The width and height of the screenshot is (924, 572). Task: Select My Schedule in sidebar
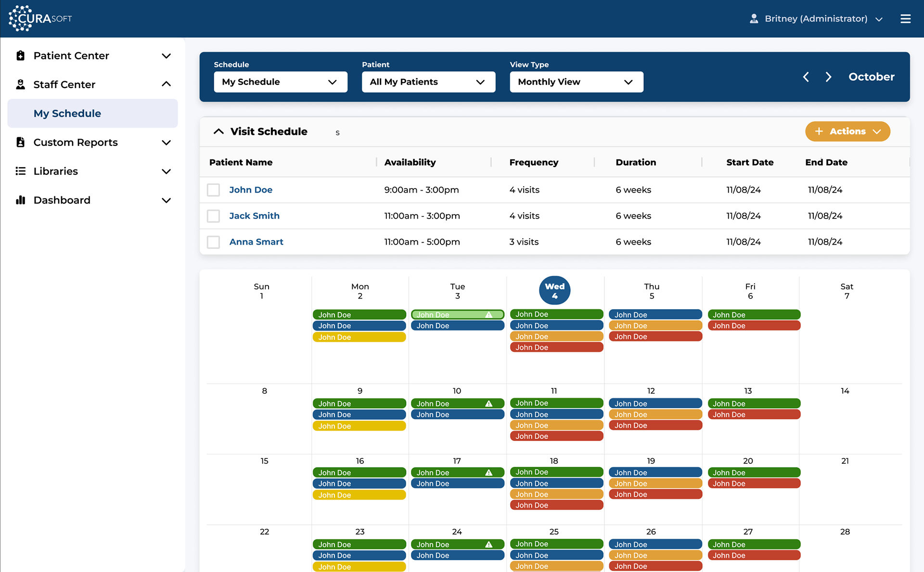point(67,114)
